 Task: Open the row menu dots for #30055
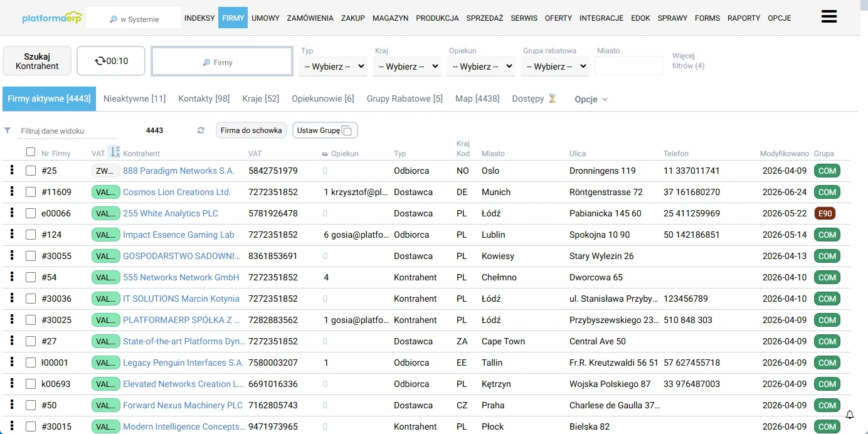click(12, 255)
